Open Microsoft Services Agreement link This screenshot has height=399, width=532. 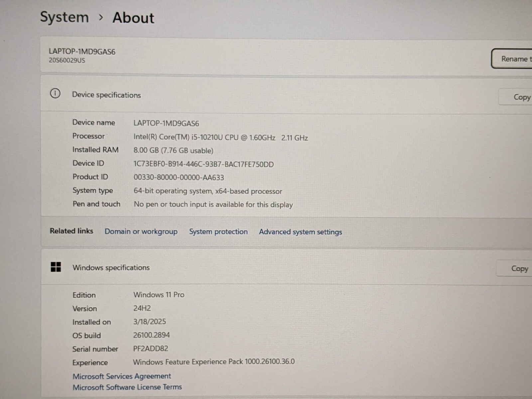122,376
